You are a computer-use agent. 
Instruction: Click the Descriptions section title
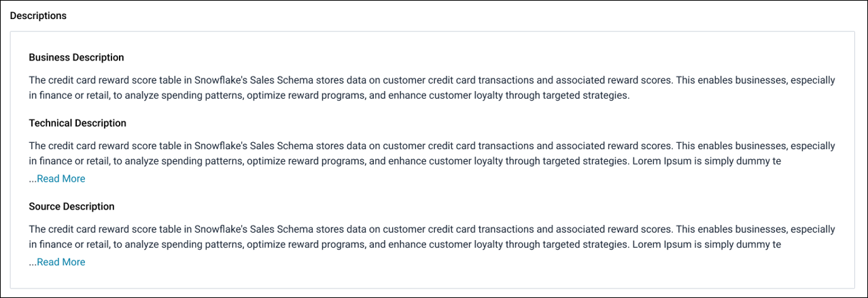(x=38, y=16)
